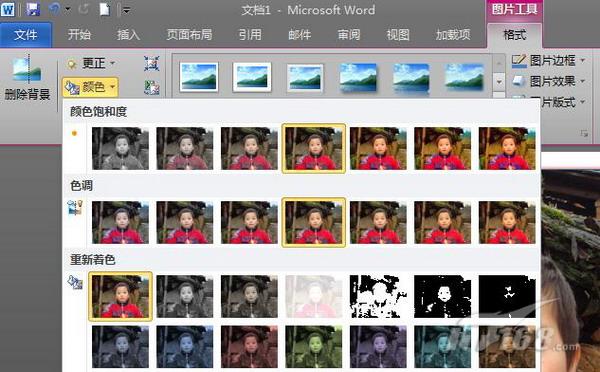This screenshot has height=372, width=600.
Task: Open the 更正 corrections dropdown
Action: pyautogui.click(x=91, y=63)
